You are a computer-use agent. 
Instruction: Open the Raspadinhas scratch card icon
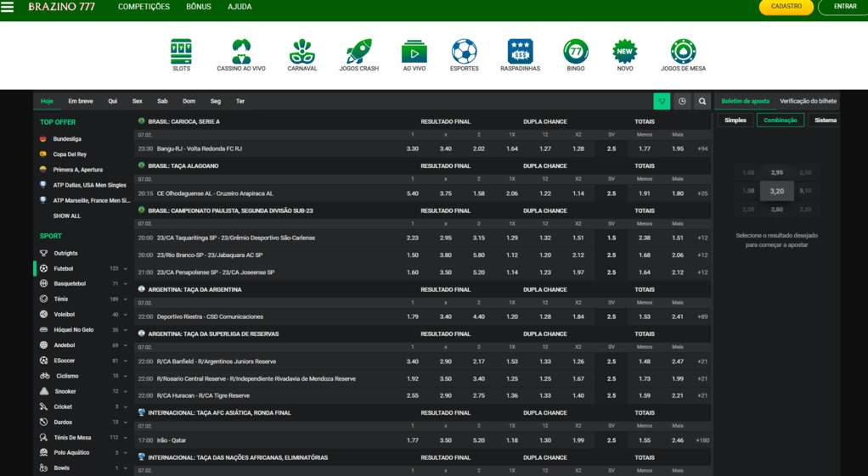coord(520,52)
